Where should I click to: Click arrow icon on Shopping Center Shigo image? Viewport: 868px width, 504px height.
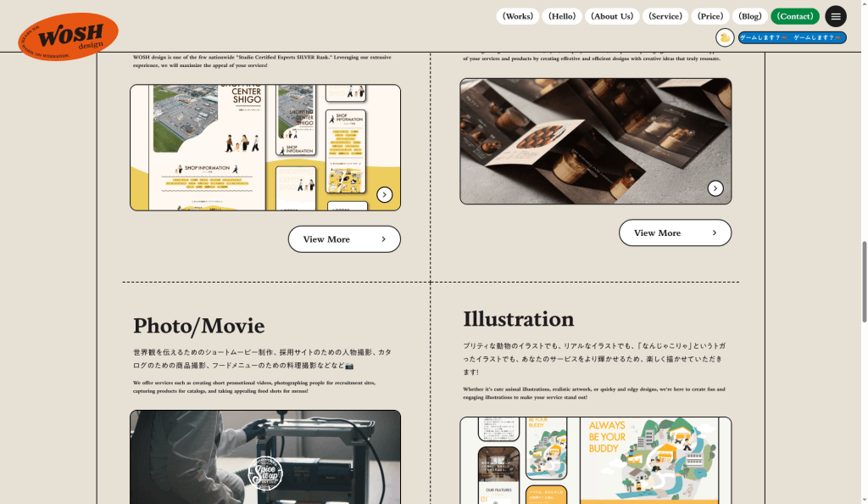coord(385,194)
